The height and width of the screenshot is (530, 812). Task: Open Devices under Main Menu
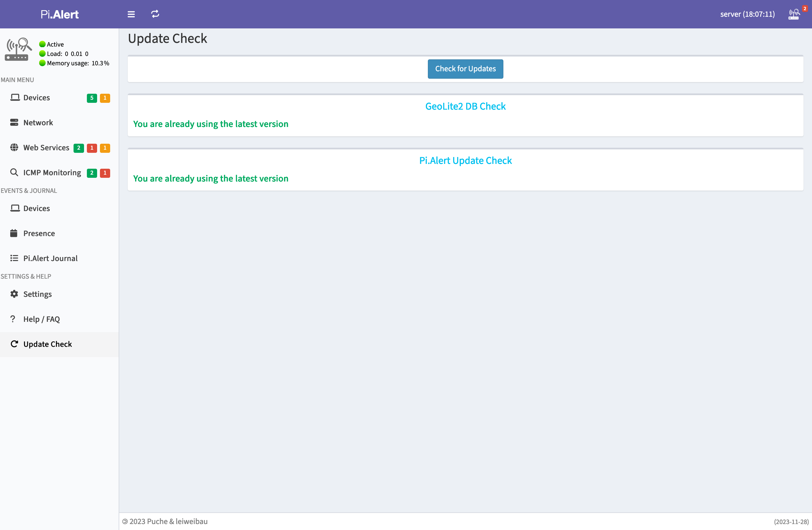37,98
